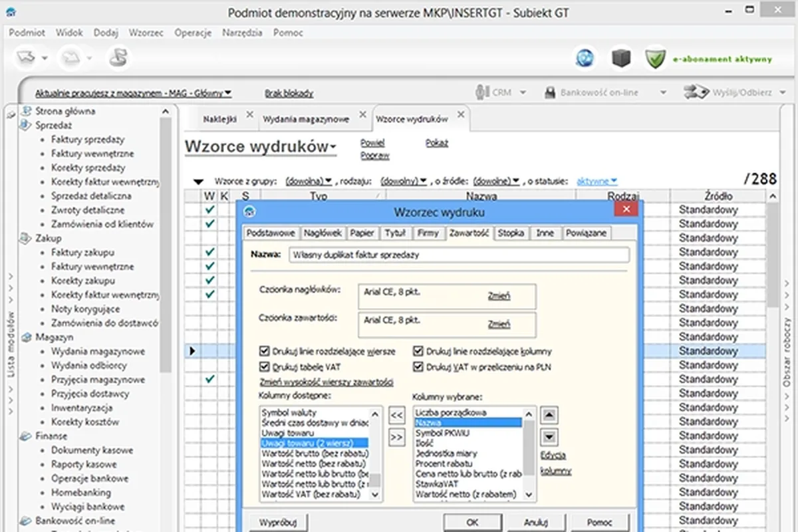Open the 'o źródle' (dowolne) filter dropdown
This screenshot has width=798, height=532.
coord(497,181)
